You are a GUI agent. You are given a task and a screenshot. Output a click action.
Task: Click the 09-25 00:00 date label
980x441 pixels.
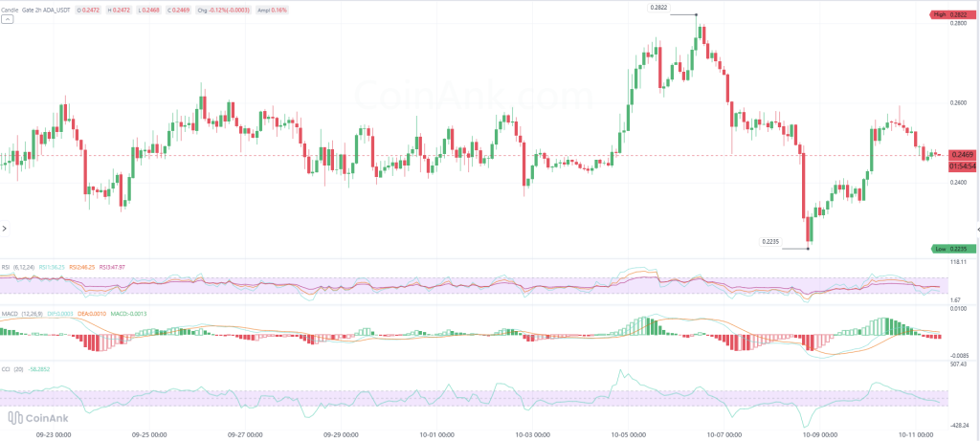[148, 433]
